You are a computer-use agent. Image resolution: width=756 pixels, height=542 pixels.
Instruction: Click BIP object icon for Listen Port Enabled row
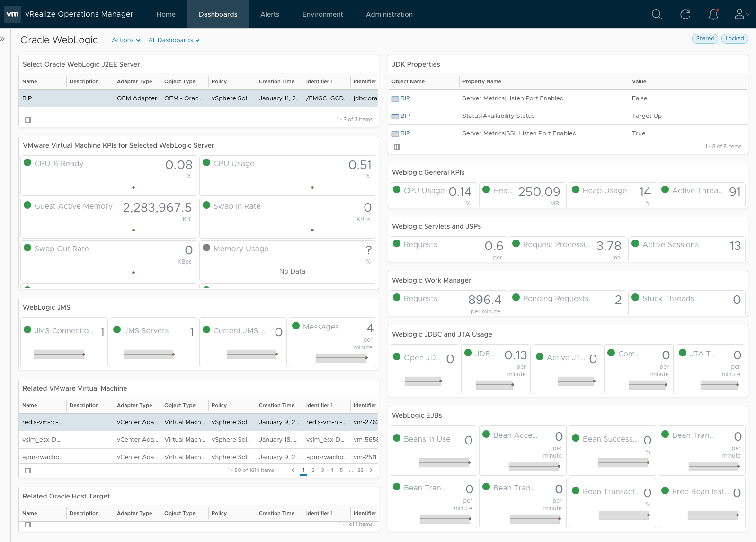coord(395,99)
